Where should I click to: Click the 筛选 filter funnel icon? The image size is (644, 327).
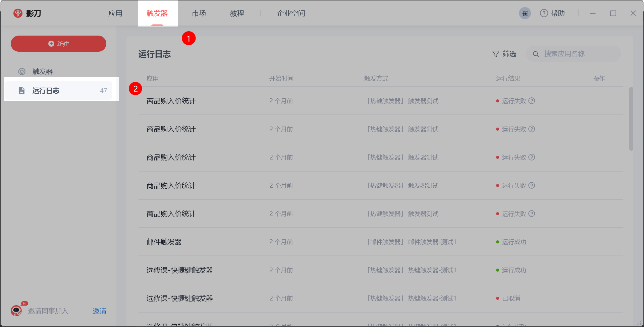click(496, 54)
